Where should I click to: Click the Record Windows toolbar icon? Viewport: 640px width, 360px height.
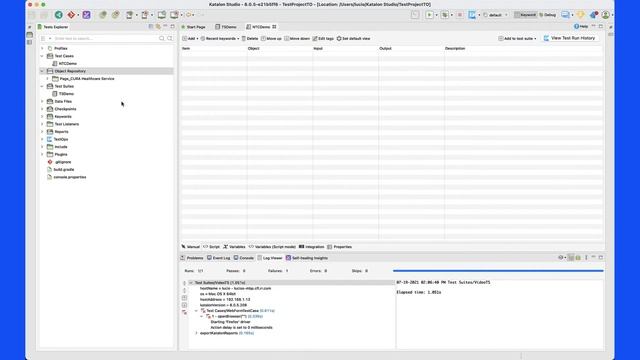(x=174, y=15)
